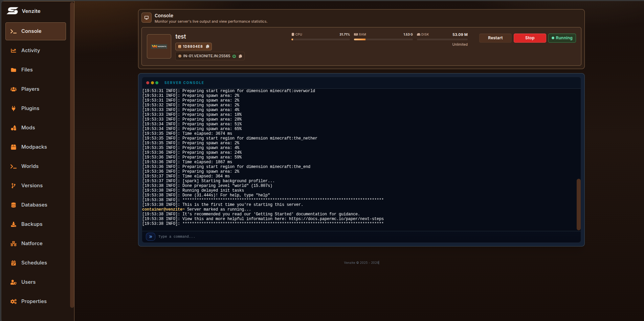Image resolution: width=644 pixels, height=321 pixels.
Task: Click the green power icon beside address
Action: click(234, 56)
